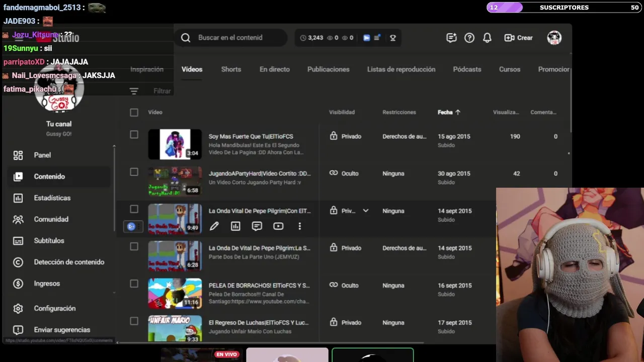Open the feedback message icon in header

451,38
